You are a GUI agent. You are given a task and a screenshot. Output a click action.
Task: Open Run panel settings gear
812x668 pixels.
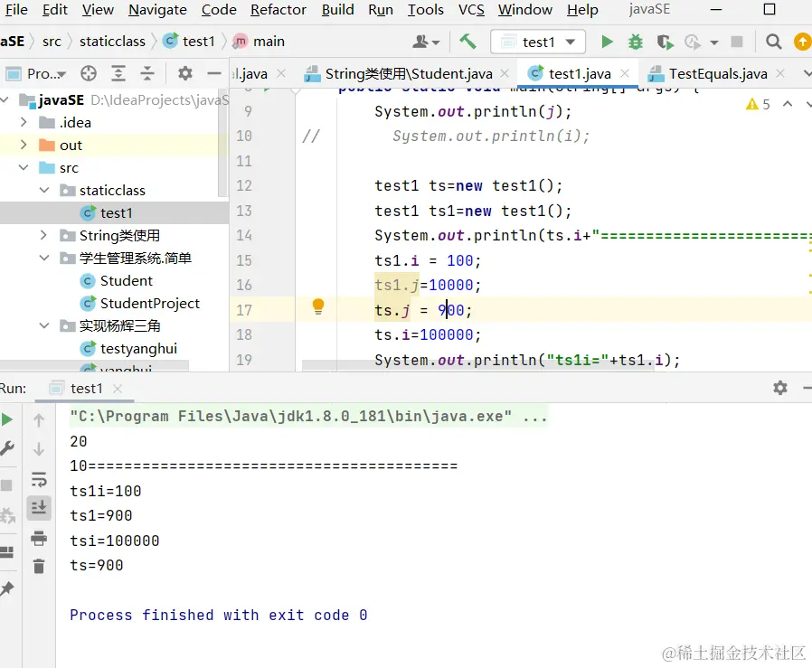(779, 388)
